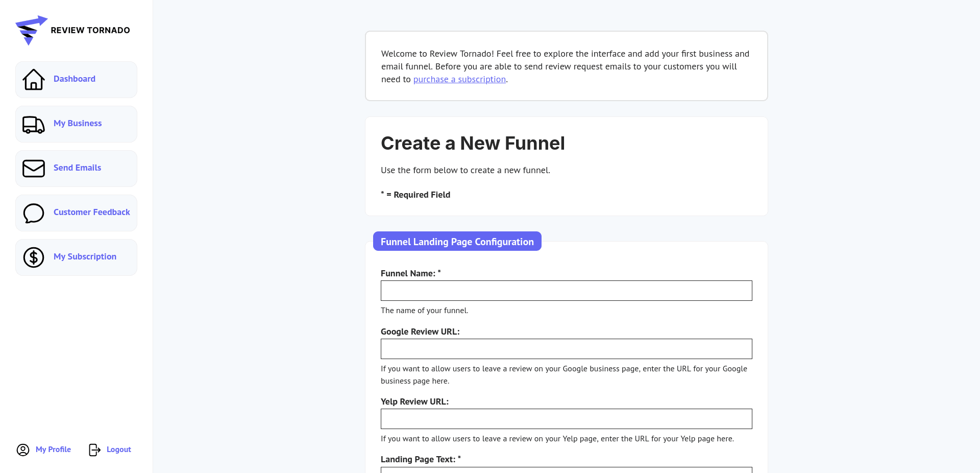980x473 pixels.
Task: Go to the My Business text label
Action: tap(78, 123)
